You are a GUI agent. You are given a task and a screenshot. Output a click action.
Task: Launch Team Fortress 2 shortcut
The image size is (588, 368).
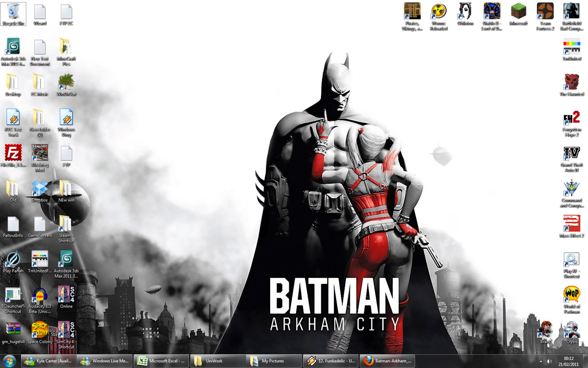(x=545, y=17)
